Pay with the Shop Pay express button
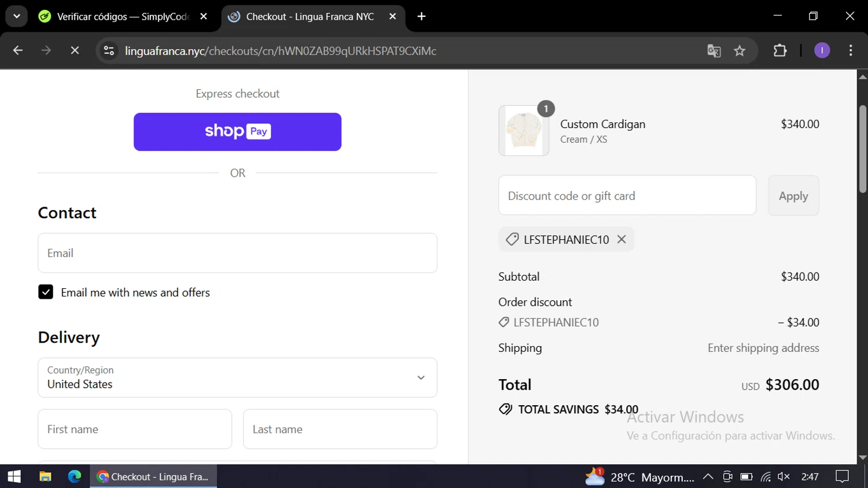This screenshot has height=488, width=868. click(237, 131)
